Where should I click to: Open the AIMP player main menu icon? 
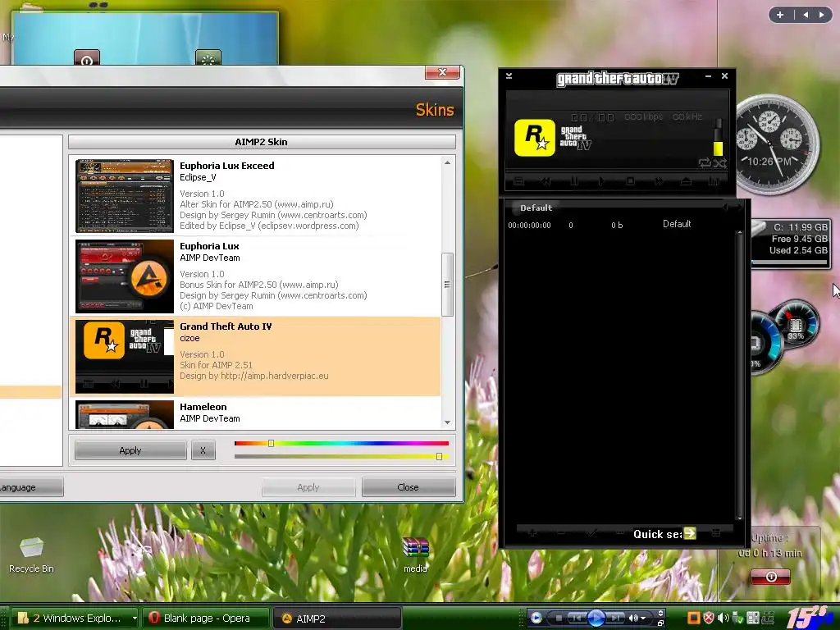click(518, 181)
